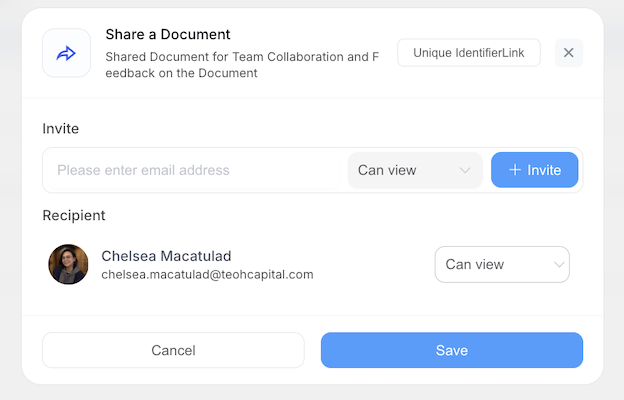Copy the Unique IdentifierLink
This screenshot has height=400, width=624.
[469, 53]
